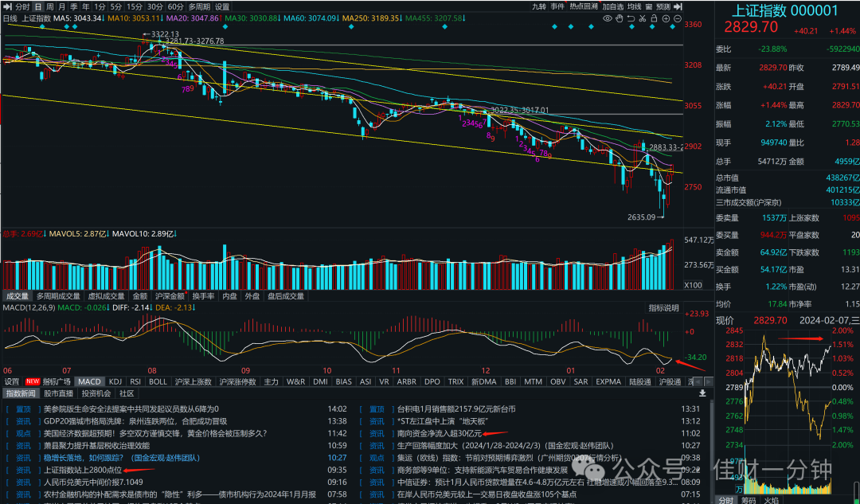Download news with the download arrow icon
Viewport: 860px width, 504px height.
(x=702, y=393)
